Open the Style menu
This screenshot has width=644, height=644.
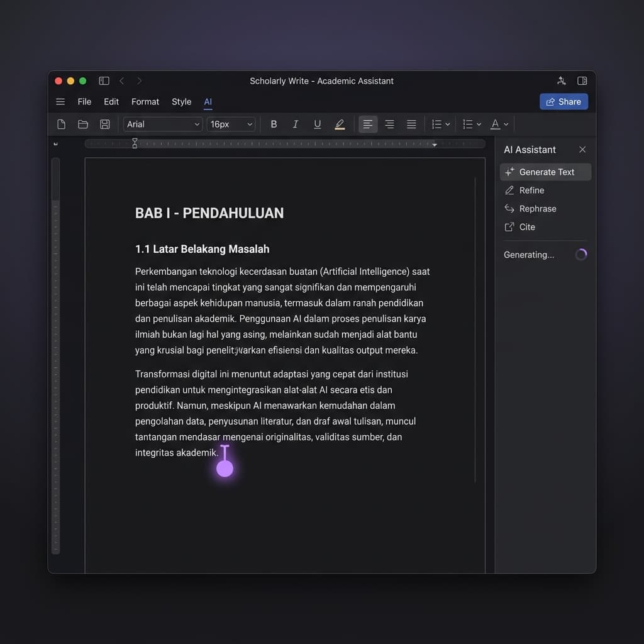181,102
